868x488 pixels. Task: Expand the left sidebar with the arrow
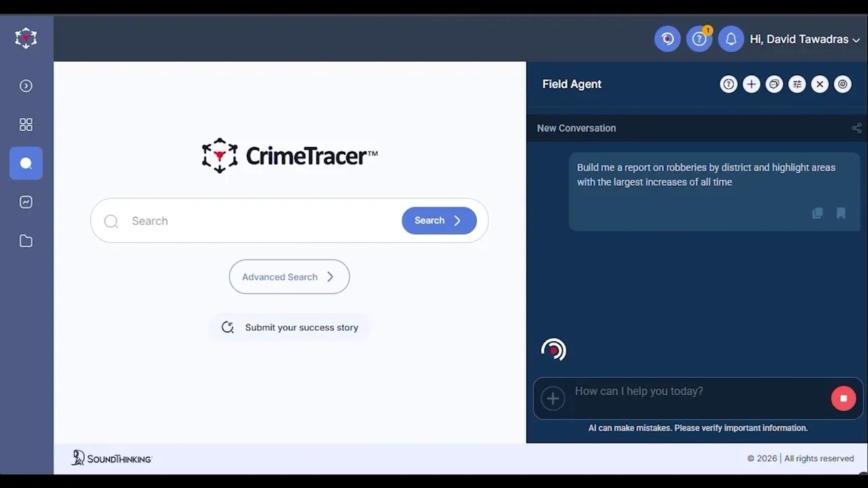pos(26,86)
